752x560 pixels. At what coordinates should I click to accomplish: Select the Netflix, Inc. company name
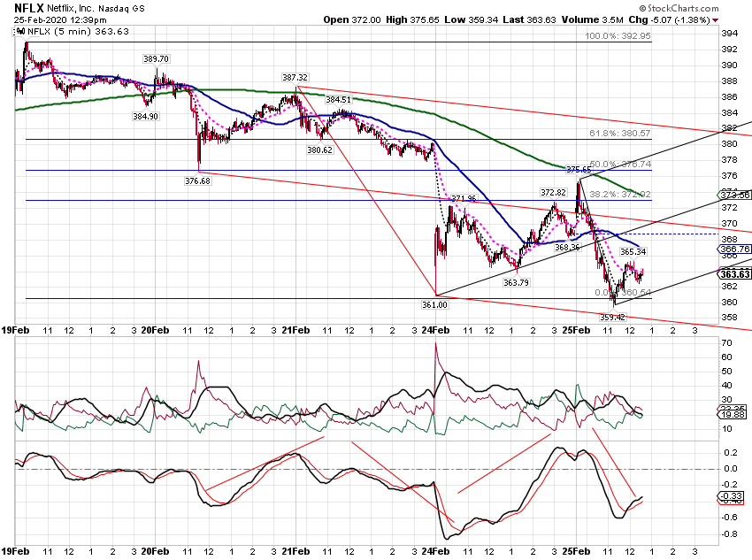pos(71,9)
